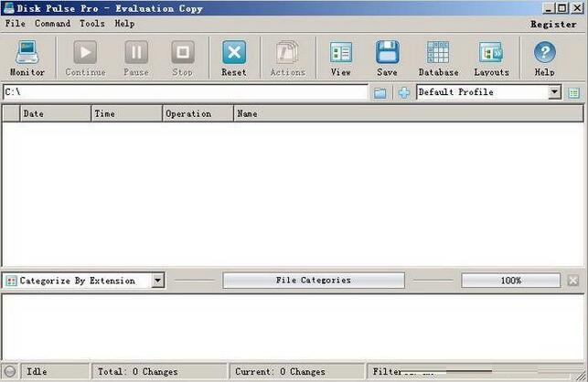The height and width of the screenshot is (382, 588).
Task: Click the 100% button
Action: coord(511,281)
